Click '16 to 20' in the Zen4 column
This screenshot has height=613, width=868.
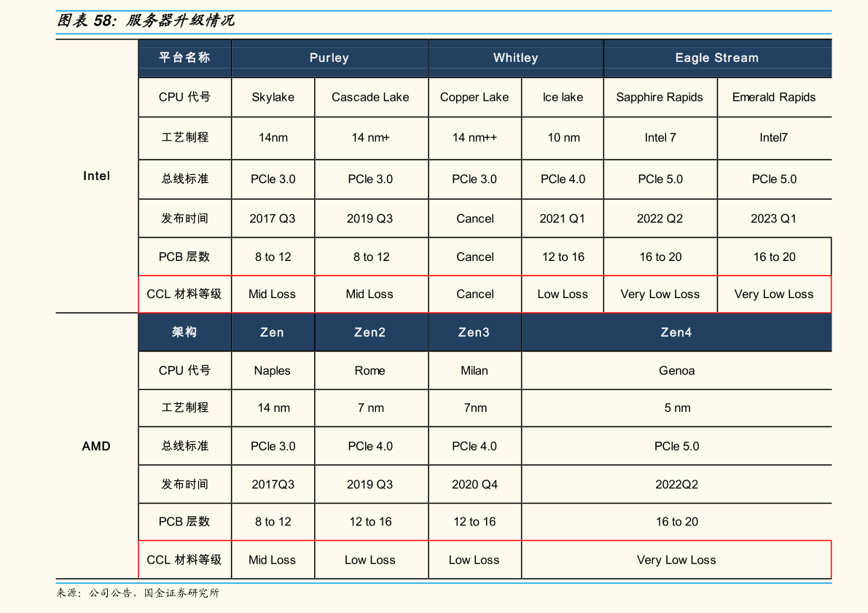coord(676,522)
